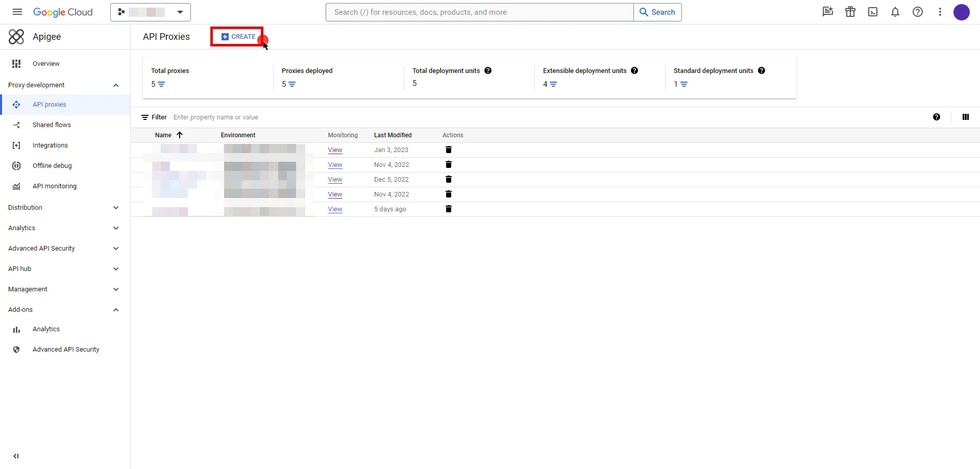
Task: Go to Overview in the sidebar
Action: click(x=45, y=63)
